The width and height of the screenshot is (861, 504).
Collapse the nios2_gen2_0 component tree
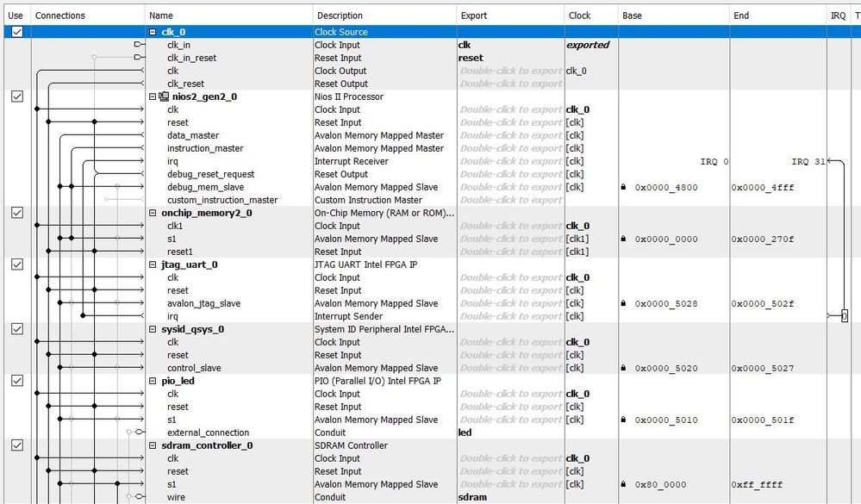[x=153, y=96]
